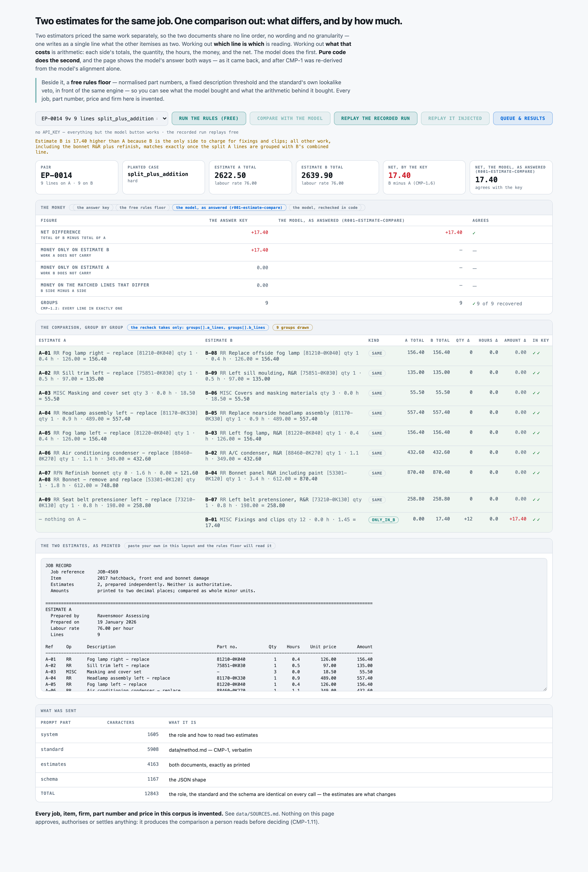Click REPLAY IT INJECTED button
Image resolution: width=588 pixels, height=872 pixels.
(x=455, y=119)
